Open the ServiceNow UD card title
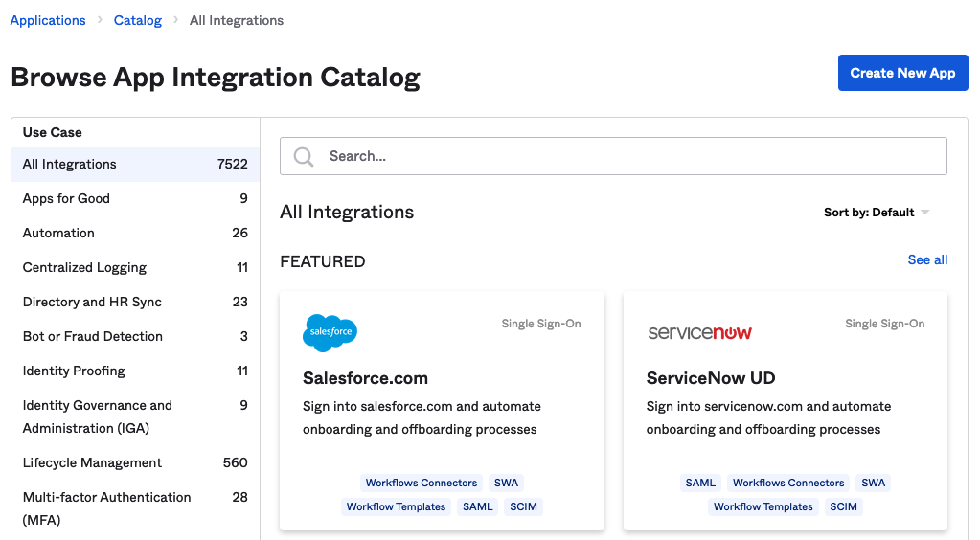 point(711,378)
